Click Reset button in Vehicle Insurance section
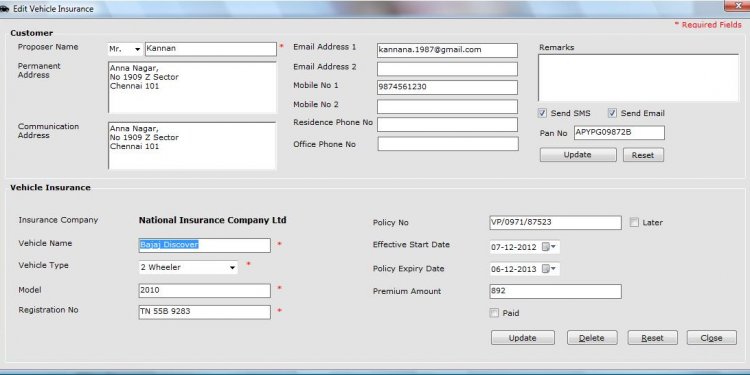The height and width of the screenshot is (375, 750). (x=652, y=338)
